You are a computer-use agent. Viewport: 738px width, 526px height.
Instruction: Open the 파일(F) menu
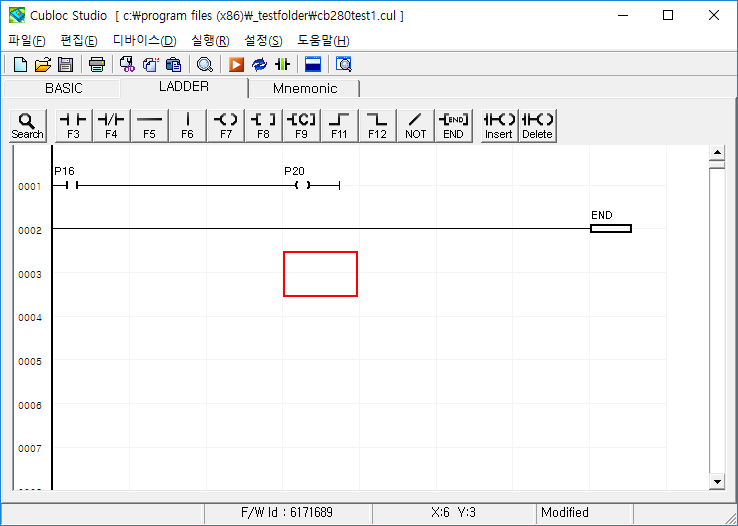pos(27,40)
